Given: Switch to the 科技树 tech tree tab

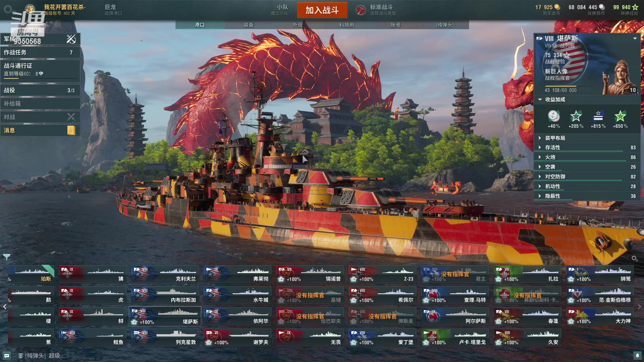Looking at the screenshot, I should 346,25.
